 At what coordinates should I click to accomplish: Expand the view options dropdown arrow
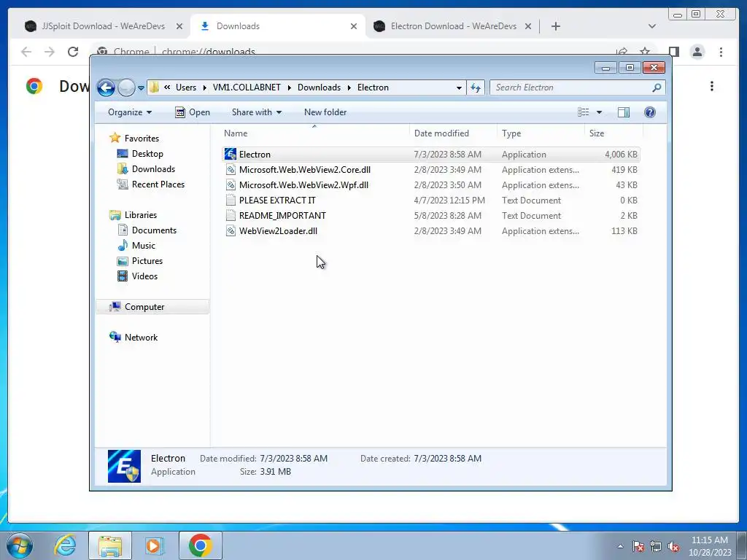[x=600, y=112]
